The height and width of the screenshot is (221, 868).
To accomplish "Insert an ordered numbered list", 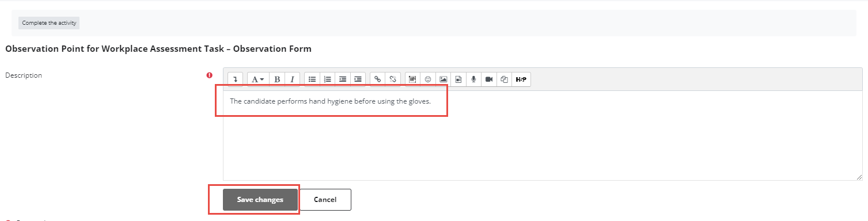I will click(328, 79).
